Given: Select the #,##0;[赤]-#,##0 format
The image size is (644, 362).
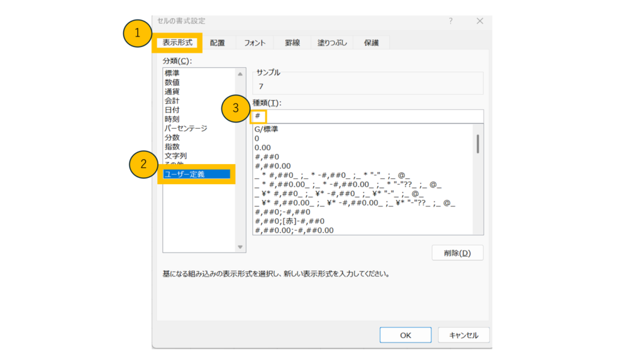Looking at the screenshot, I should 289,221.
